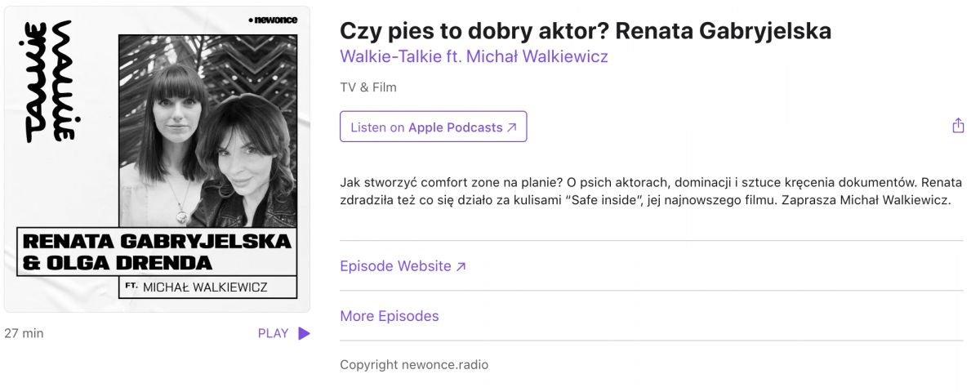Click Copyright newonce.radio text
Screen dimensions: 980x392
tap(414, 365)
